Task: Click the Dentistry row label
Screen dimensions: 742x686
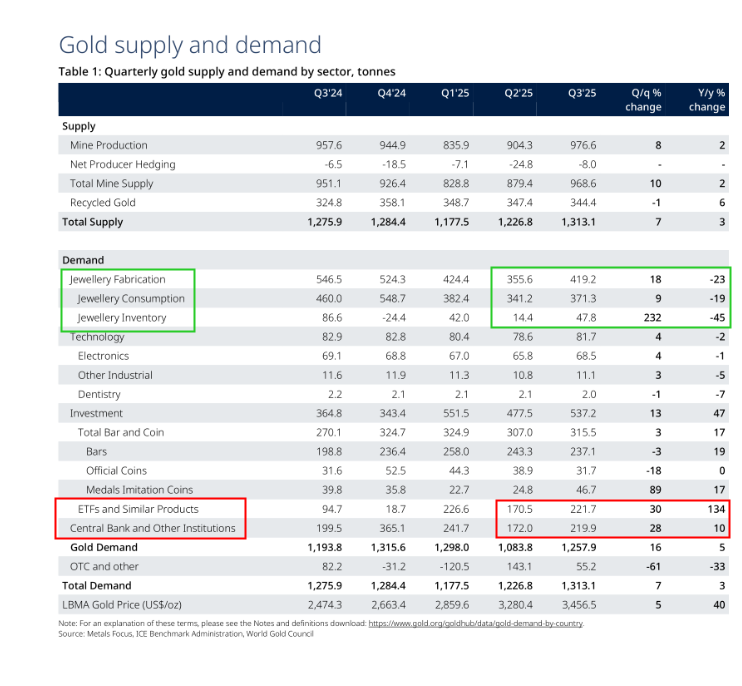Action: point(100,394)
